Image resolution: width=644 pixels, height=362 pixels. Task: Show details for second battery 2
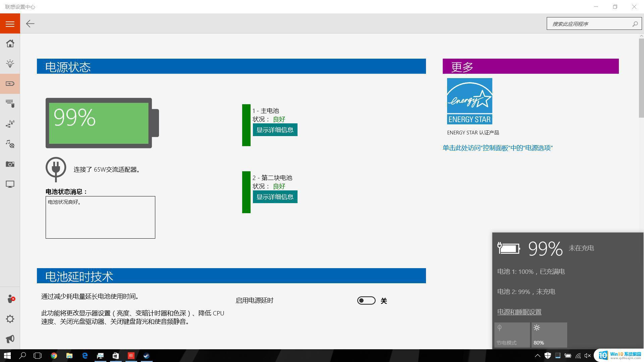pos(275,197)
